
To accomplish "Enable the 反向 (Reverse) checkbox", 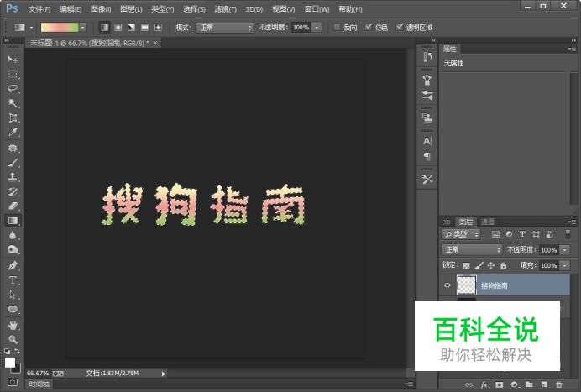I will click(337, 27).
